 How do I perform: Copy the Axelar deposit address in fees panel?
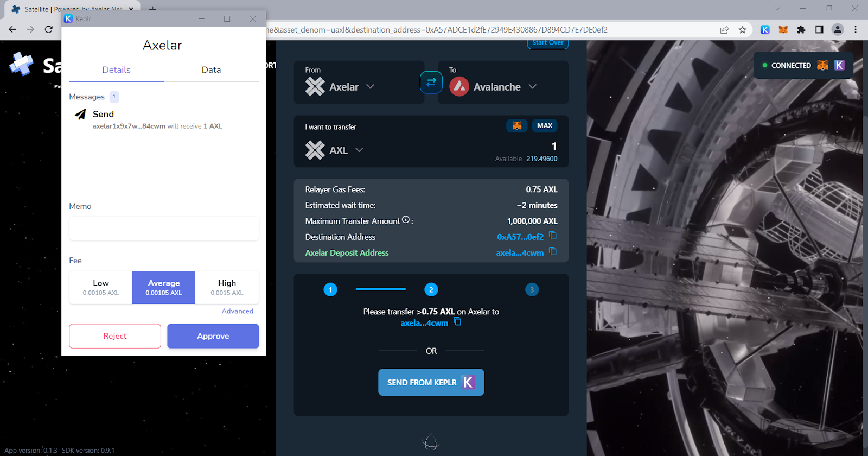click(553, 251)
